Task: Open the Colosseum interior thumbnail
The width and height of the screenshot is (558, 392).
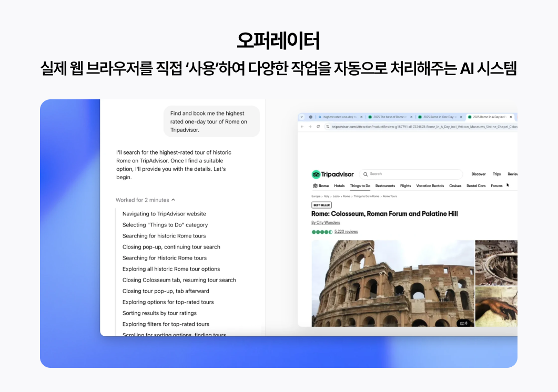Action: point(496,263)
